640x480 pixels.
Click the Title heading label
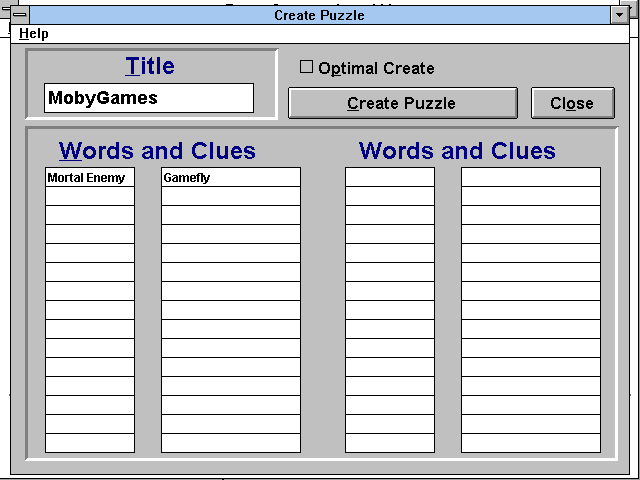(150, 66)
